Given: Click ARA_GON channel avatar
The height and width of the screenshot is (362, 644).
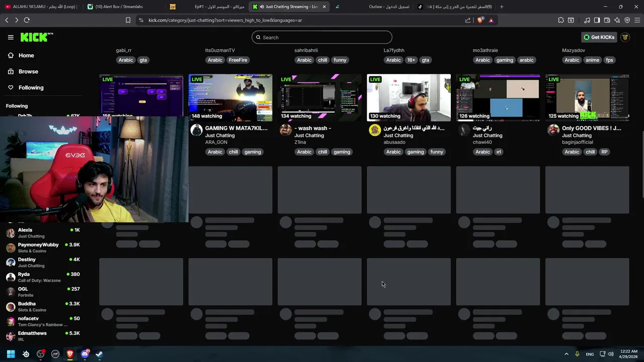Looking at the screenshot, I should pos(196,130).
